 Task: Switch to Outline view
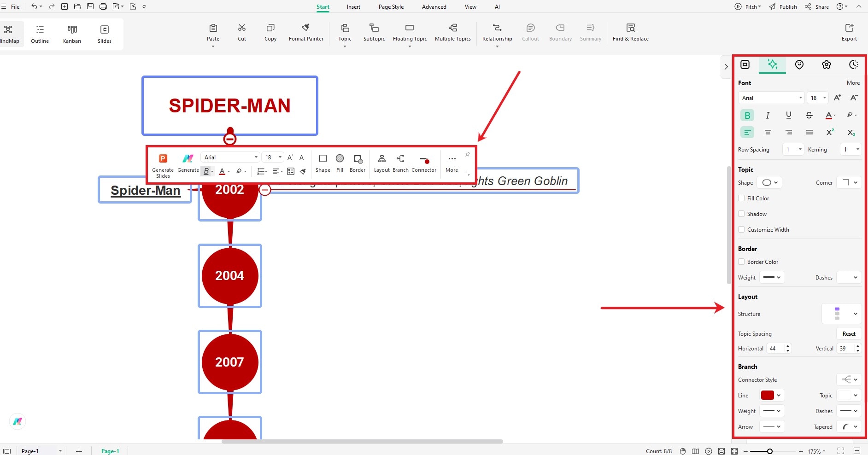coord(40,34)
